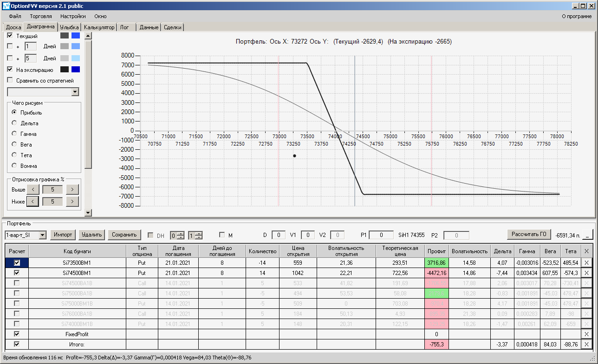Open the 1-вар-т_SI portfolio dropdown
Viewport: 598px width, 364px height.
tap(43, 235)
